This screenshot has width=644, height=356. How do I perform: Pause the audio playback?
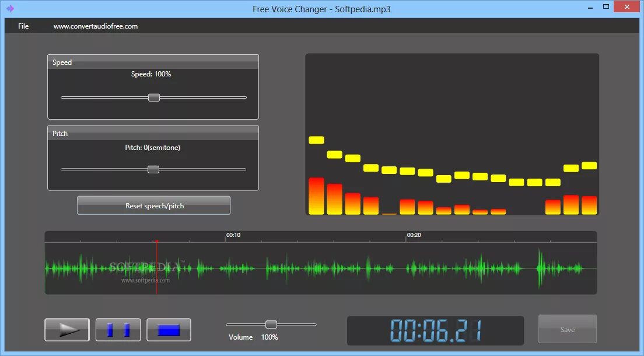pos(118,329)
